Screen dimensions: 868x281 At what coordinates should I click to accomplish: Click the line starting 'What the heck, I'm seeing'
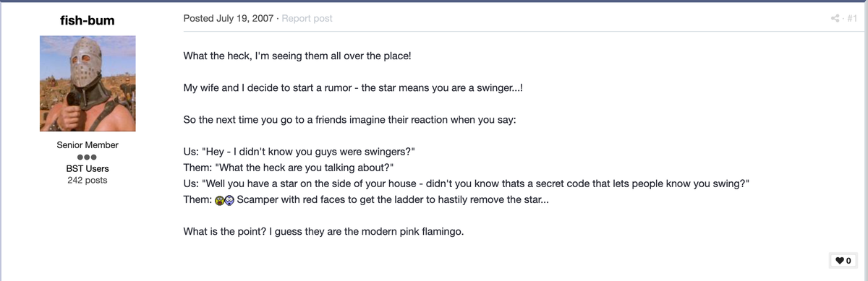[297, 56]
